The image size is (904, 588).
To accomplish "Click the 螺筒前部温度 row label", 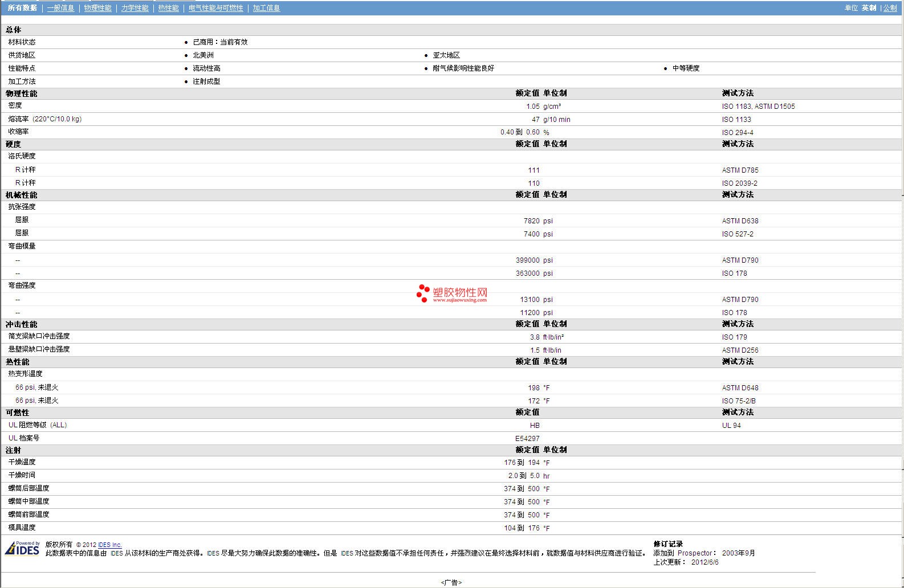I will tap(28, 514).
